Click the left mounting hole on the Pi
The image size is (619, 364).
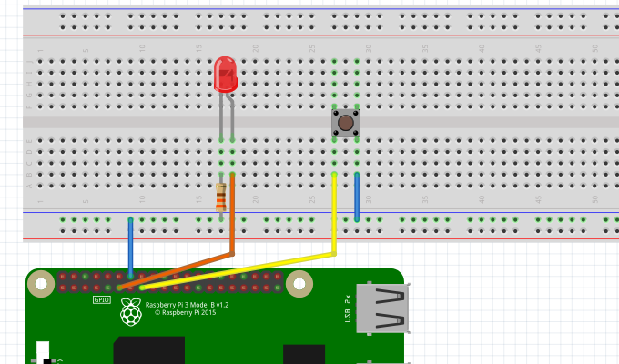pos(41,286)
